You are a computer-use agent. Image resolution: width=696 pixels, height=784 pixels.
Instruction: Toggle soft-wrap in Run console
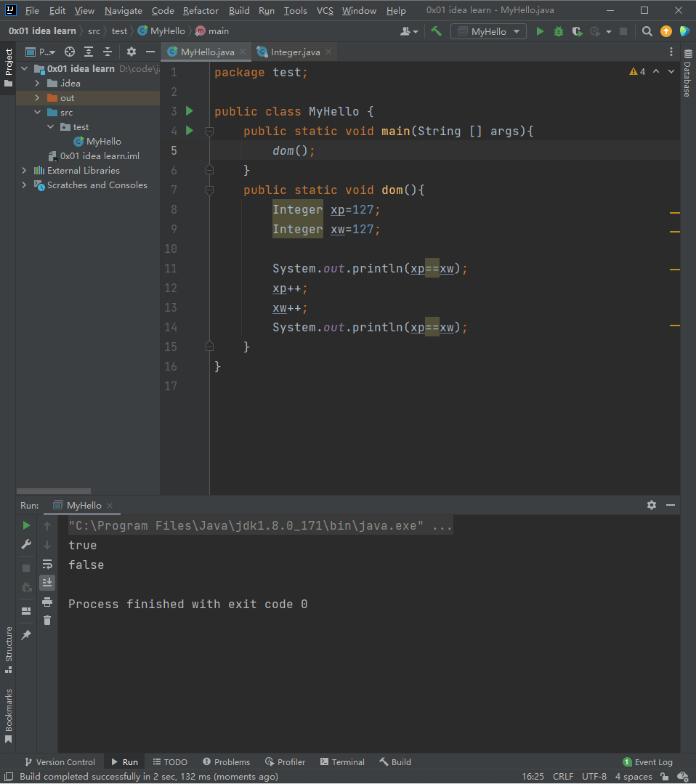coord(47,564)
